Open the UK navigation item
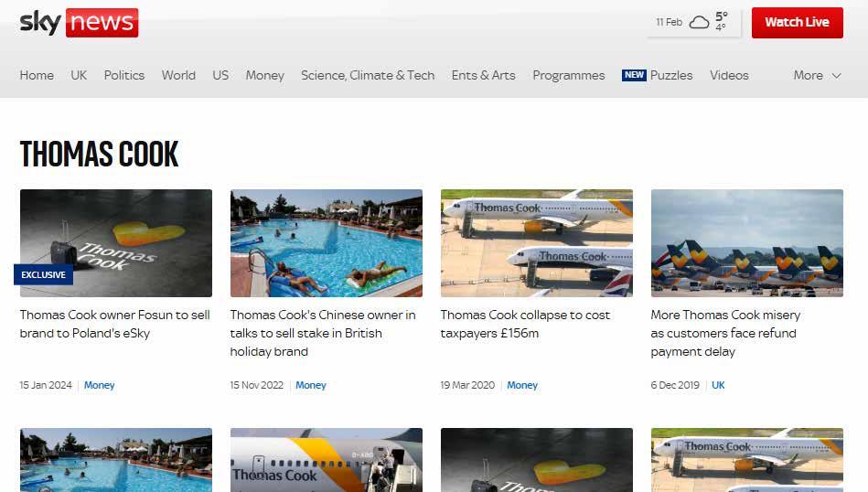The height and width of the screenshot is (492, 868). [79, 75]
